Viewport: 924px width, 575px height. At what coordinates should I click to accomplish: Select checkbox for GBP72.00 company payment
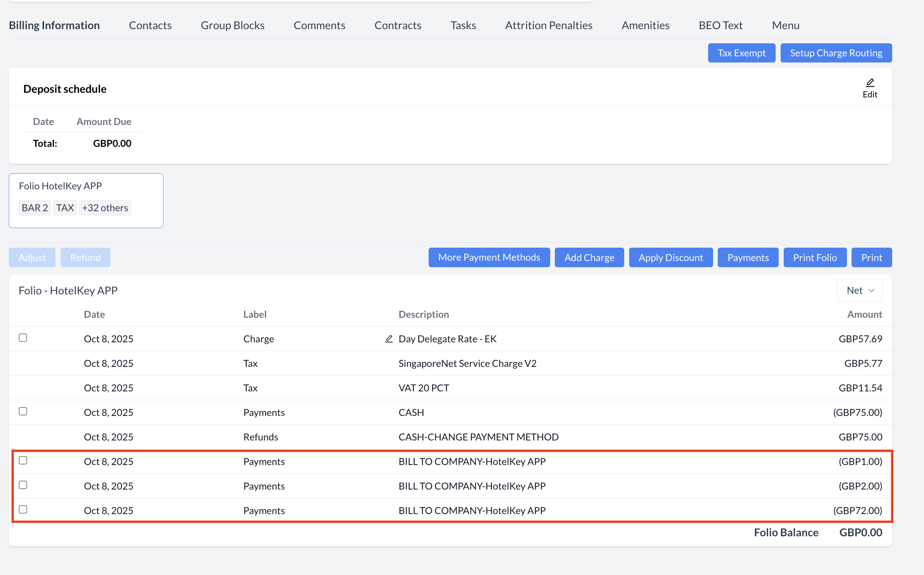[x=23, y=509]
